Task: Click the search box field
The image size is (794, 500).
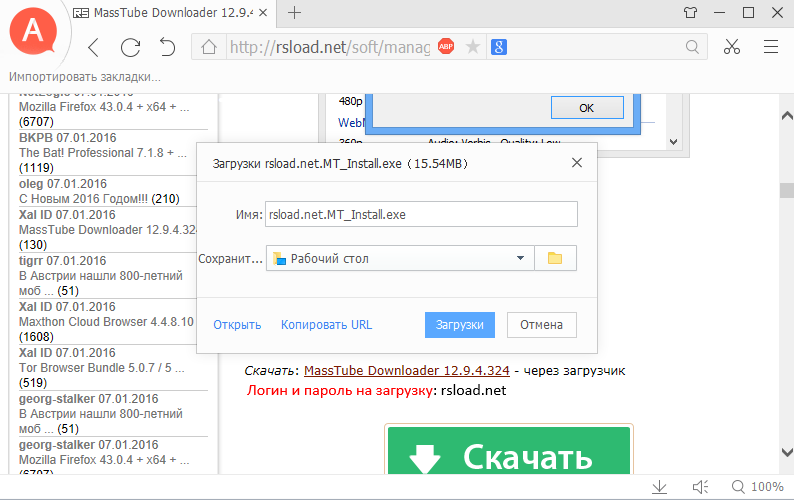Action: pyautogui.click(x=595, y=47)
